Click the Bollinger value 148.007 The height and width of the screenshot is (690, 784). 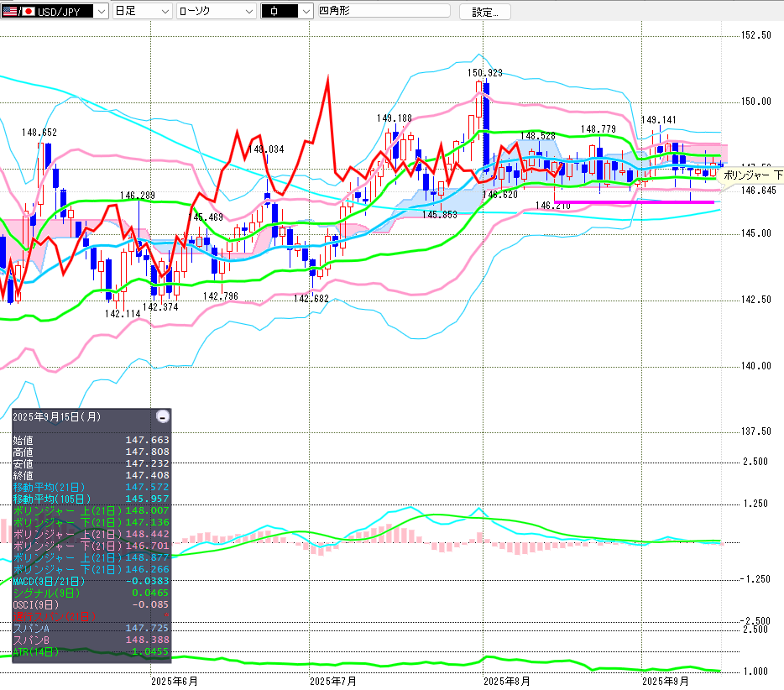[147, 510]
